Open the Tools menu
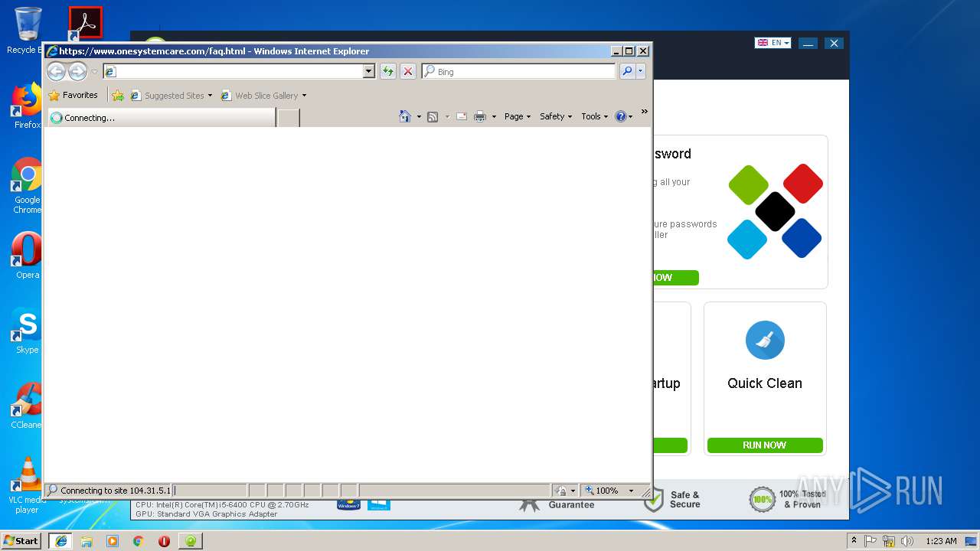The height and width of the screenshot is (551, 980). point(595,116)
